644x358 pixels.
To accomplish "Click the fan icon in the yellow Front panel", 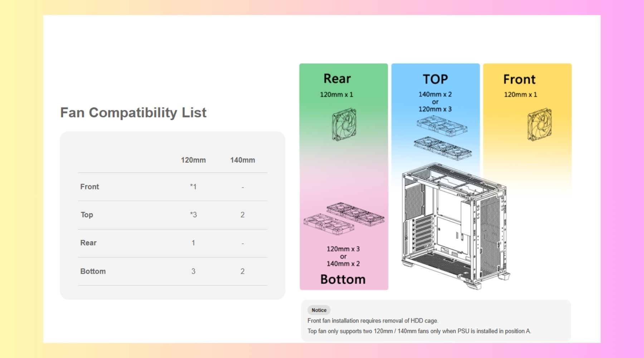I will coord(539,125).
